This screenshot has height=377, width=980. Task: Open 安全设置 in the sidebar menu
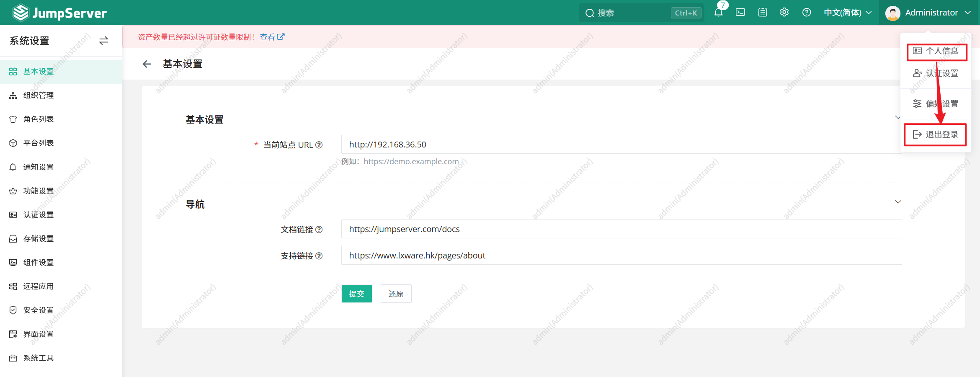(61, 310)
